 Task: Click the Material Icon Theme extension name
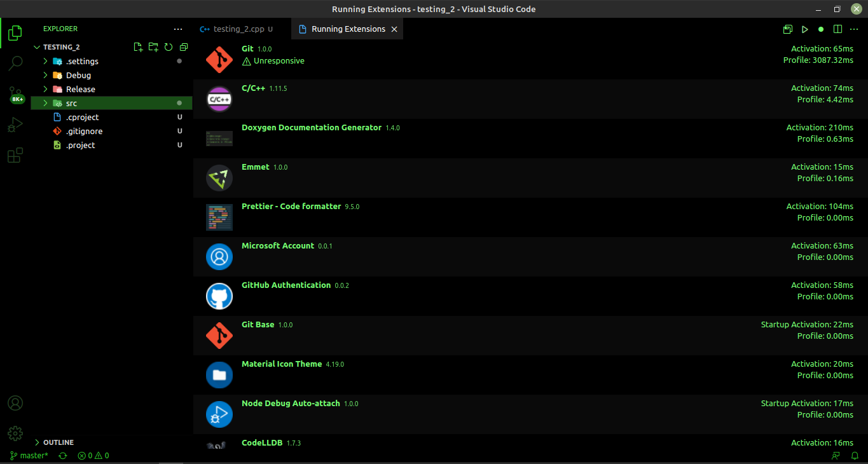282,364
